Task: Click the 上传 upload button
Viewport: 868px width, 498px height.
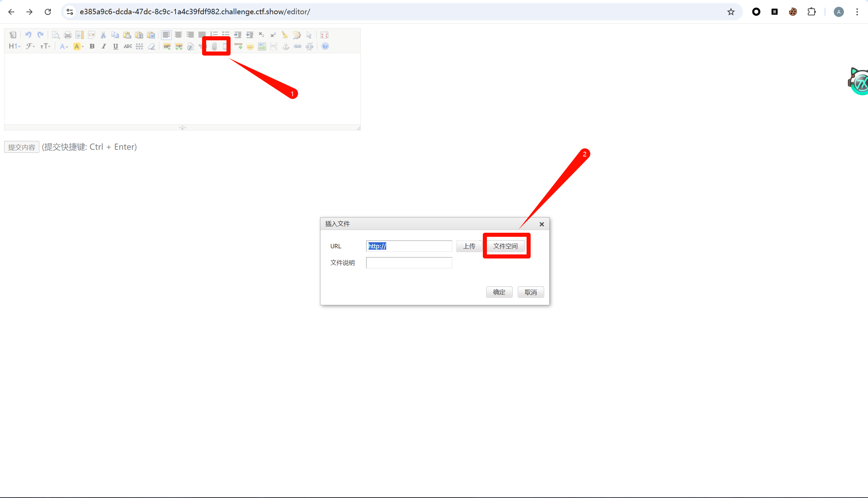Action: pos(469,246)
